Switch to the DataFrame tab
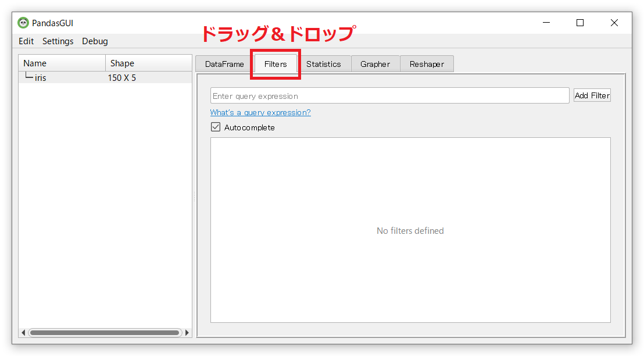Viewport: 644px width, 356px height. click(224, 64)
